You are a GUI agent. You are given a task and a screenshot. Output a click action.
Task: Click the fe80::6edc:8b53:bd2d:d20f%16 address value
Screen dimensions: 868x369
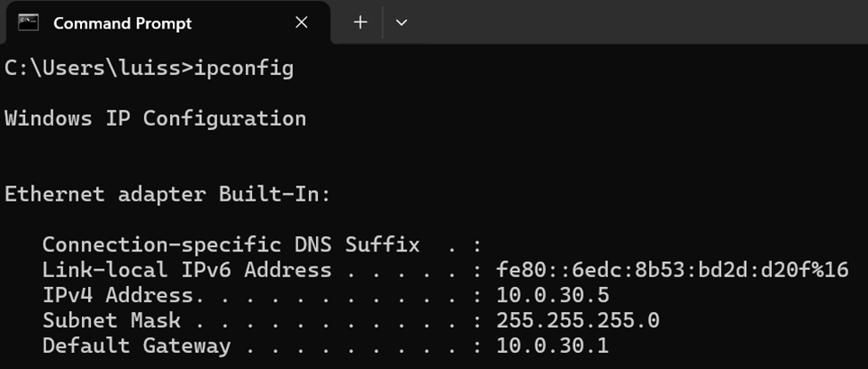pyautogui.click(x=672, y=270)
